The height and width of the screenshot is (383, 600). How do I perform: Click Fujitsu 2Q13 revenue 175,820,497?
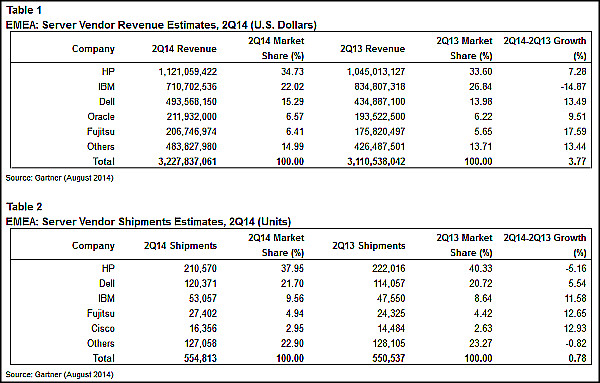click(x=380, y=132)
